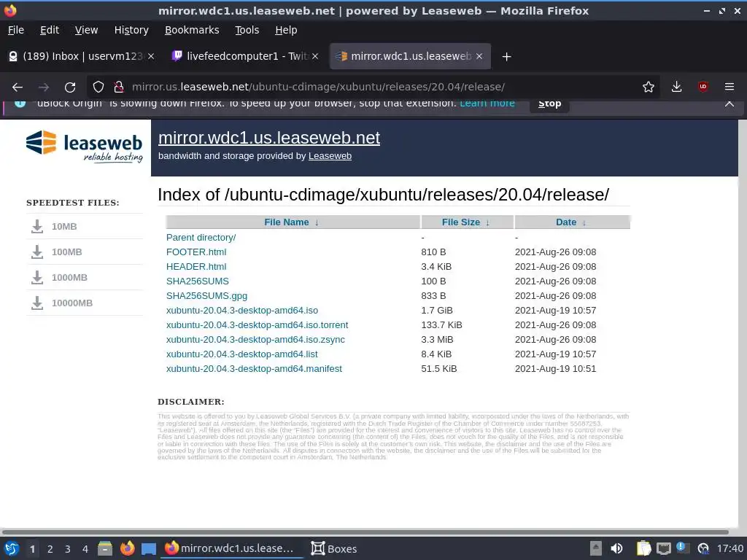Viewport: 747px width, 560px height.
Task: Open the View menu
Action: point(86,30)
